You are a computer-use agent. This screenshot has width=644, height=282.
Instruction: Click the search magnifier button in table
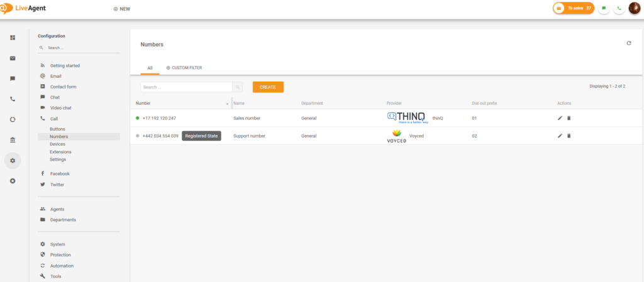tap(238, 87)
